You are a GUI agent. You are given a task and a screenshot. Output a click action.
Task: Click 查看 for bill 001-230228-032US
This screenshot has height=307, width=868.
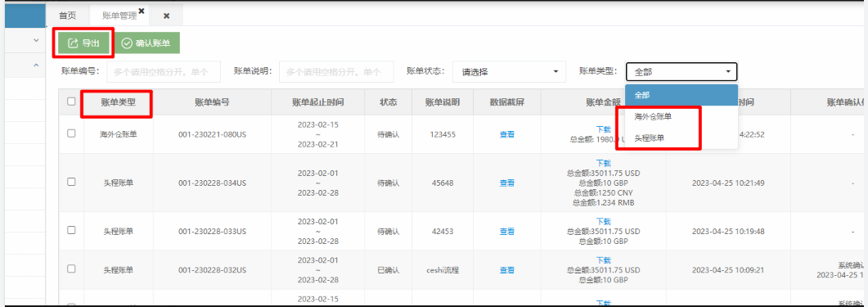coord(507,270)
